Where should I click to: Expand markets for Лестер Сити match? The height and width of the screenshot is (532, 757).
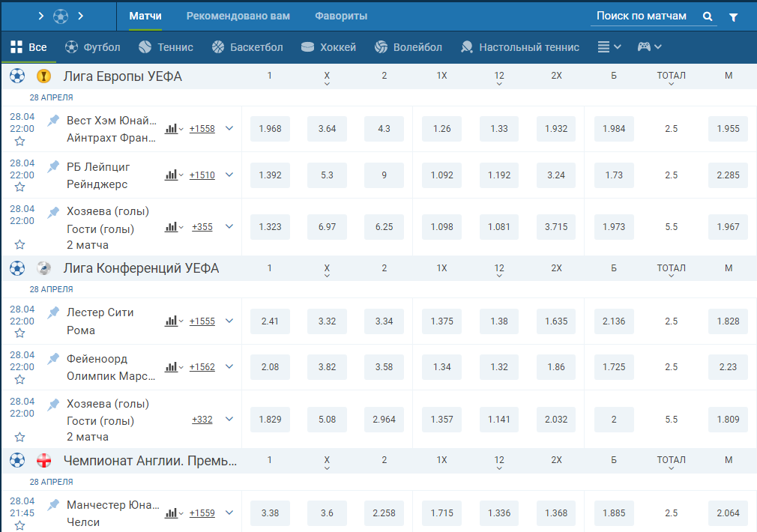pos(229,321)
